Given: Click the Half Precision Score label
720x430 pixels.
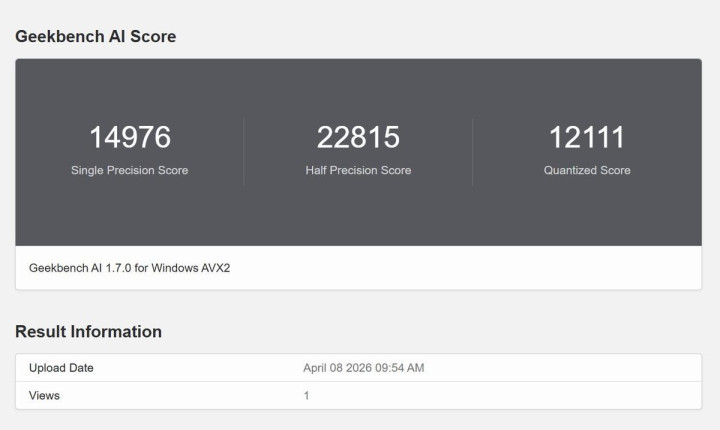Looking at the screenshot, I should coord(358,170).
